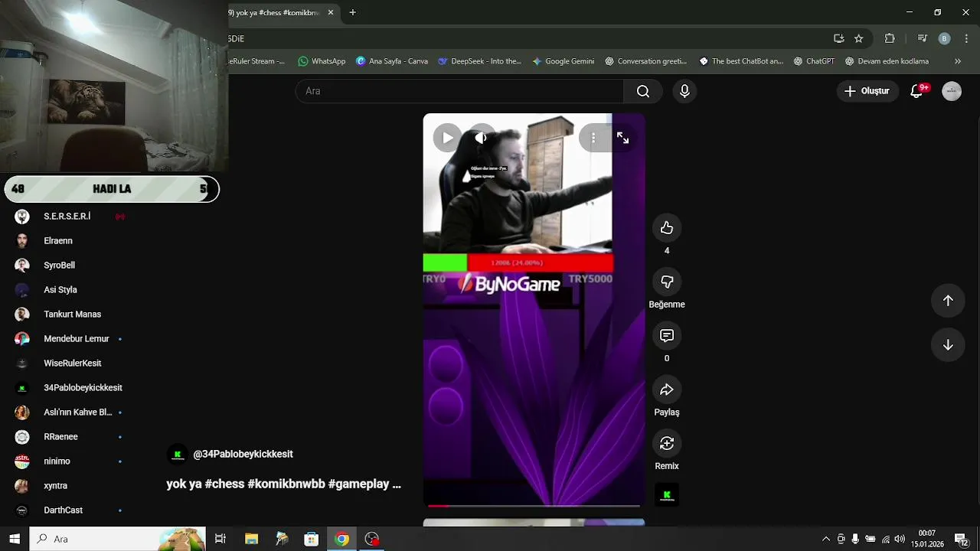Open the Google Gemini bookmark
The width and height of the screenshot is (980, 551).
tap(563, 61)
